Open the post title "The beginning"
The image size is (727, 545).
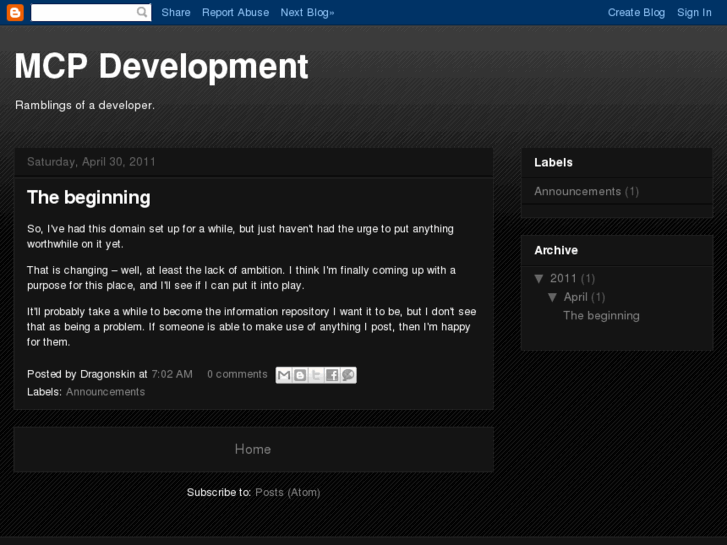pos(88,197)
